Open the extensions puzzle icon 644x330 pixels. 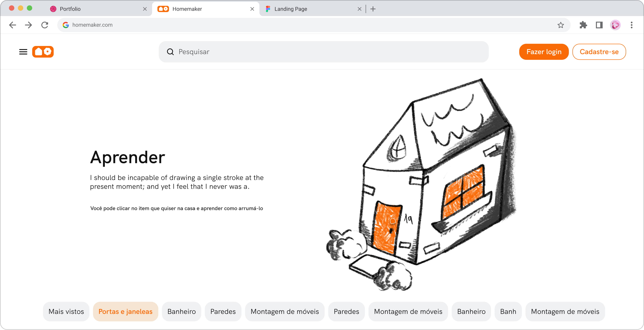pos(583,25)
